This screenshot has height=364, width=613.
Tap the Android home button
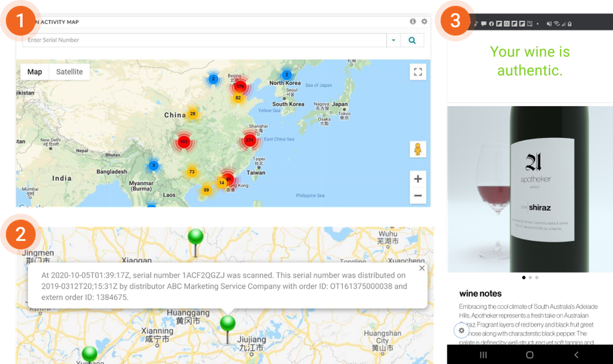(x=530, y=355)
